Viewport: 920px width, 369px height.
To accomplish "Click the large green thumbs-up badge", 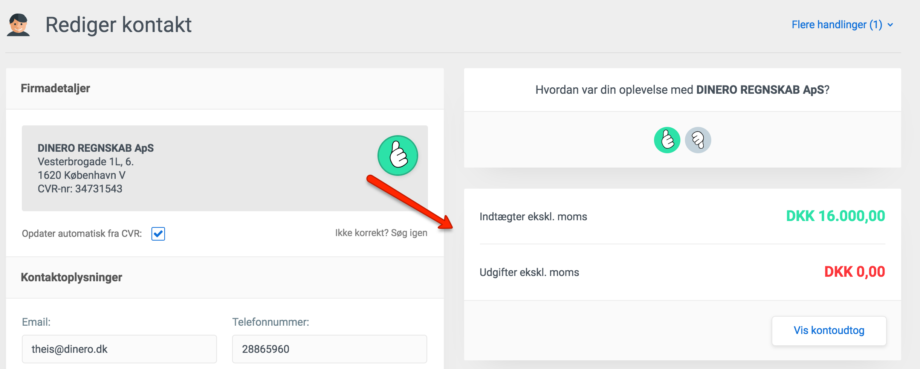I will coord(397,155).
